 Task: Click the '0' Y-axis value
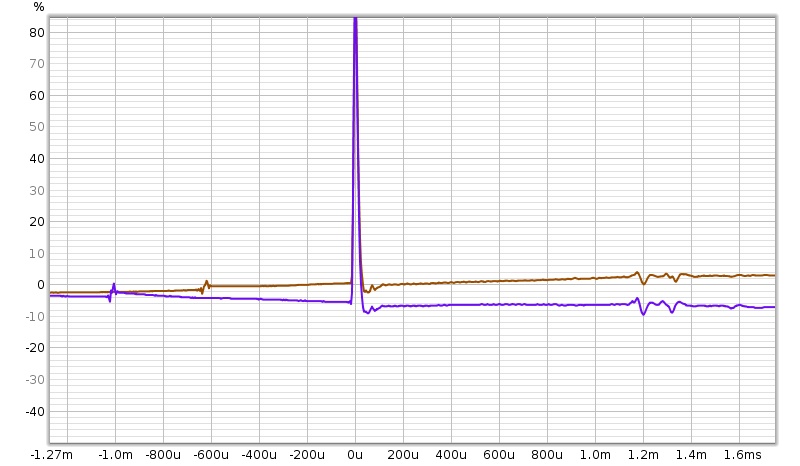(41, 285)
